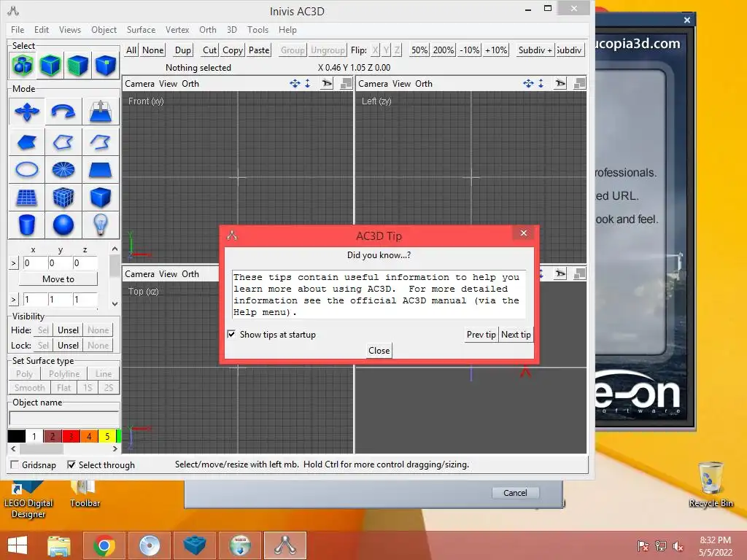Screen dimensions: 747x560
Task: Click the 200% scale button
Action: (x=444, y=50)
